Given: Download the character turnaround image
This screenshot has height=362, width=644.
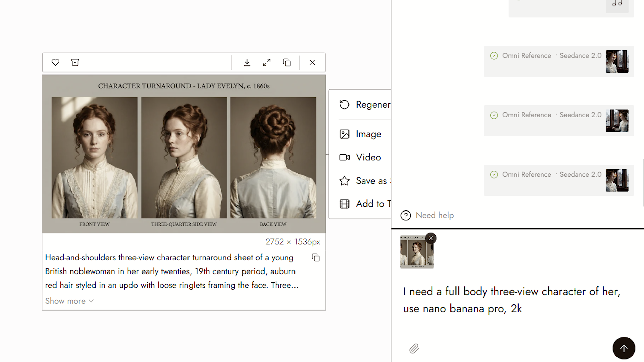Looking at the screenshot, I should click(x=247, y=62).
